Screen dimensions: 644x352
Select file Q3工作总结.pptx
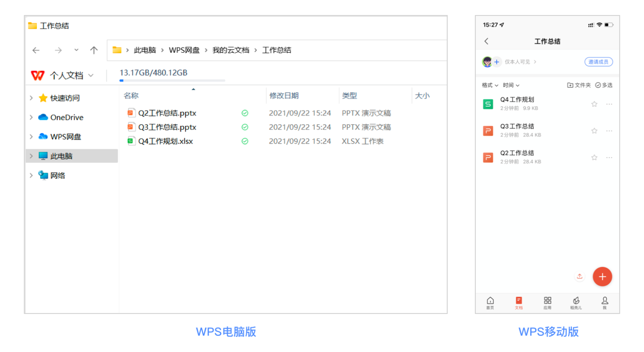167,127
